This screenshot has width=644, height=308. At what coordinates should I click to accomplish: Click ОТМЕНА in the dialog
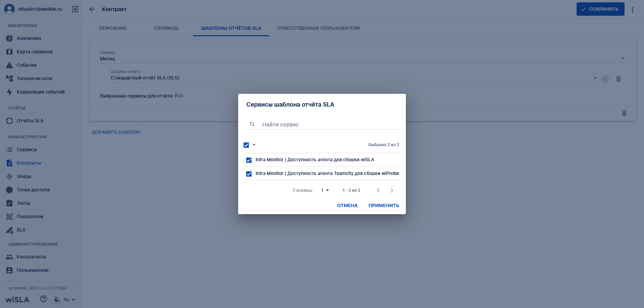coord(347,205)
